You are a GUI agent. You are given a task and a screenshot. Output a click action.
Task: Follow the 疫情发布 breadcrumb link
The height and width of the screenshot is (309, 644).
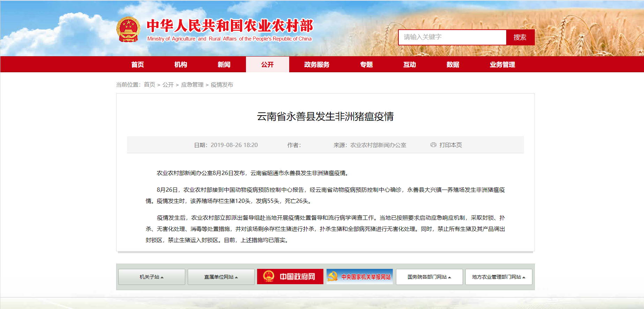click(222, 85)
